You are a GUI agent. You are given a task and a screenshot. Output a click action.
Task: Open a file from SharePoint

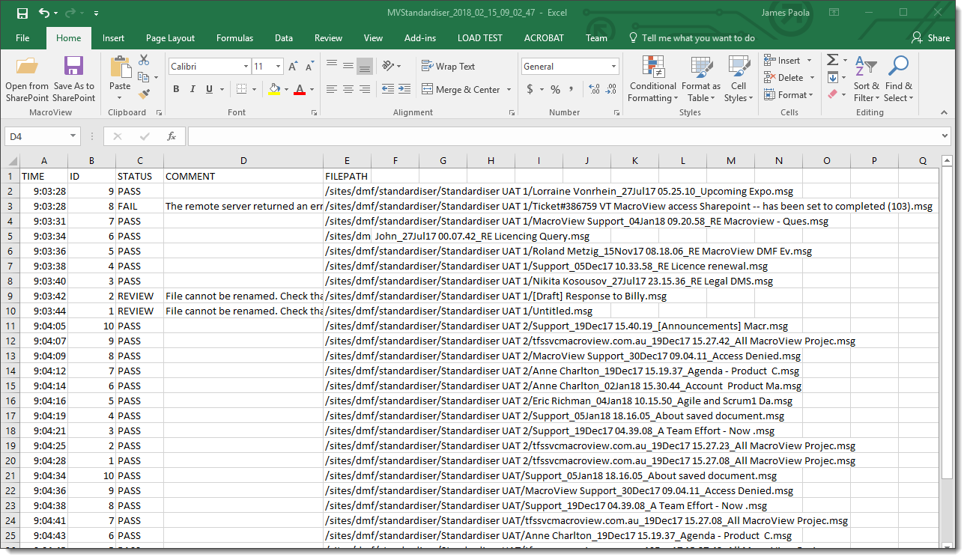27,79
